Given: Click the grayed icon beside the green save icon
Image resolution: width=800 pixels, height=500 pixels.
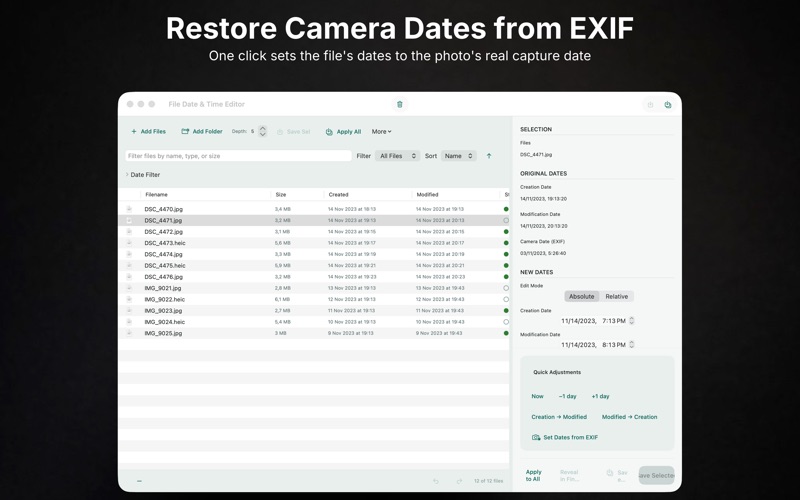Looking at the screenshot, I should click(x=650, y=105).
